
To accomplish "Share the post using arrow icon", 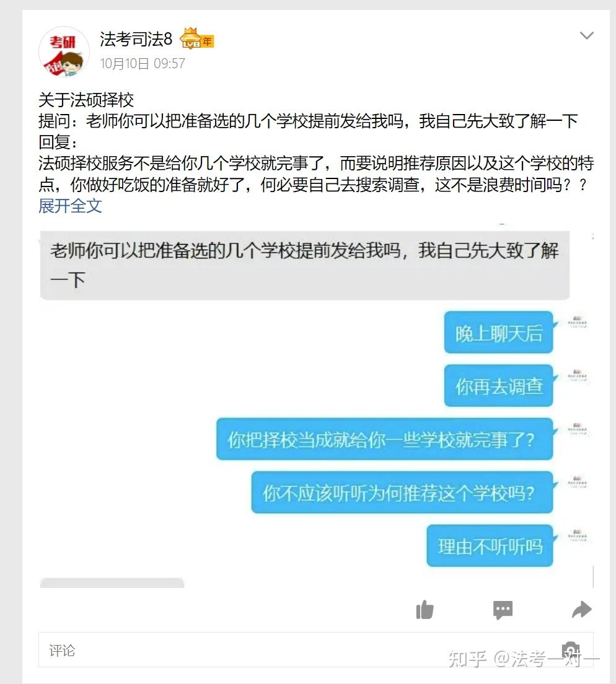I will 581,610.
